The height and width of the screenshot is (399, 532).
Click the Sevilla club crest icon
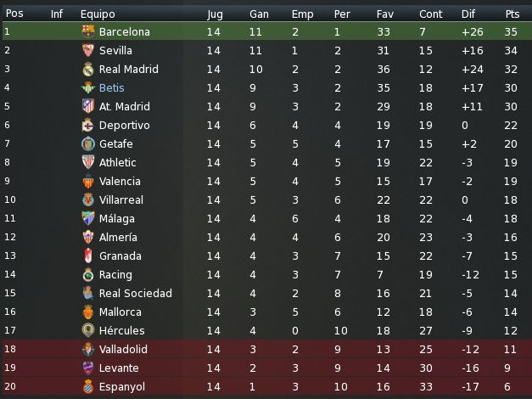[88, 50]
